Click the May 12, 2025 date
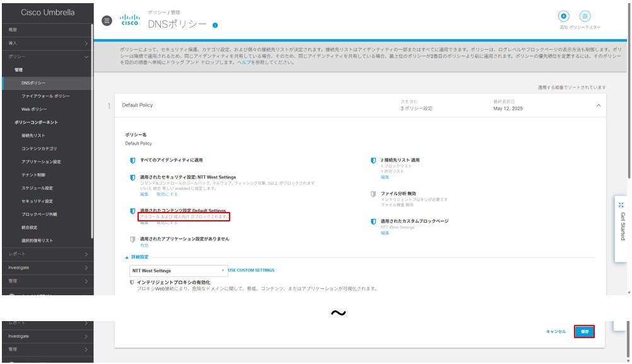 click(508, 109)
